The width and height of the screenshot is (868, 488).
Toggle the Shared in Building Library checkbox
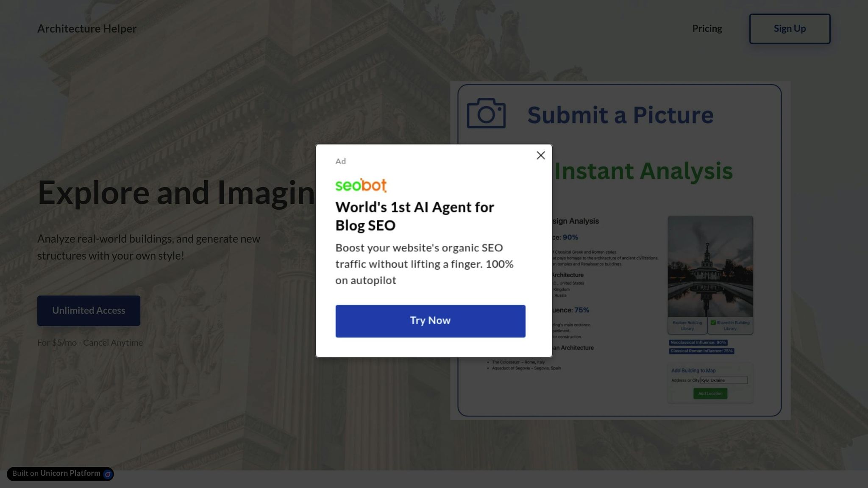pyautogui.click(x=713, y=322)
